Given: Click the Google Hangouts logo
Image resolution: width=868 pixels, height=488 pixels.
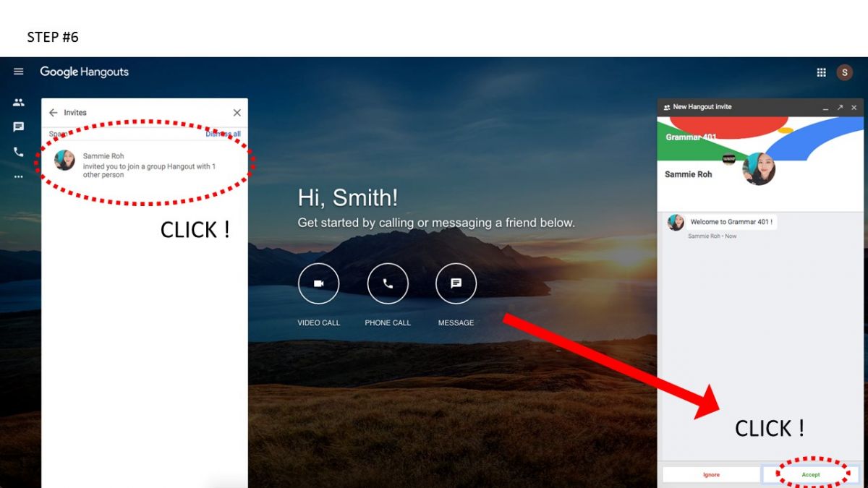Looking at the screenshot, I should pos(85,72).
